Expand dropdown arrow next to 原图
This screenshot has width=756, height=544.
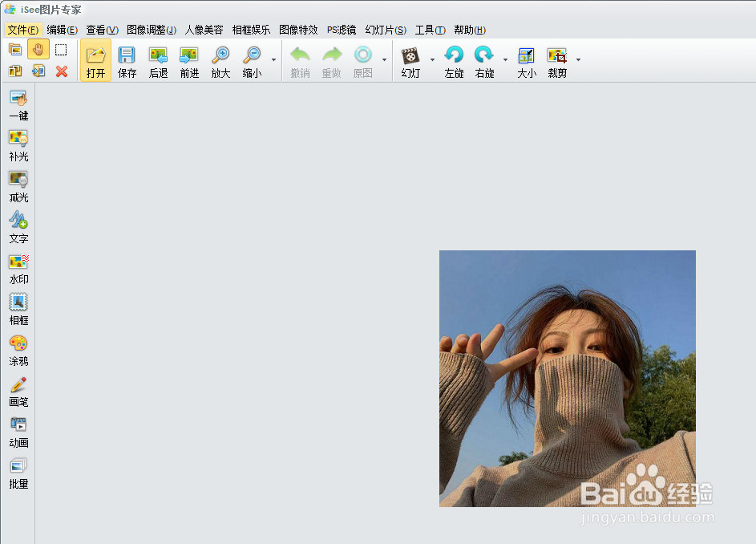click(x=384, y=60)
